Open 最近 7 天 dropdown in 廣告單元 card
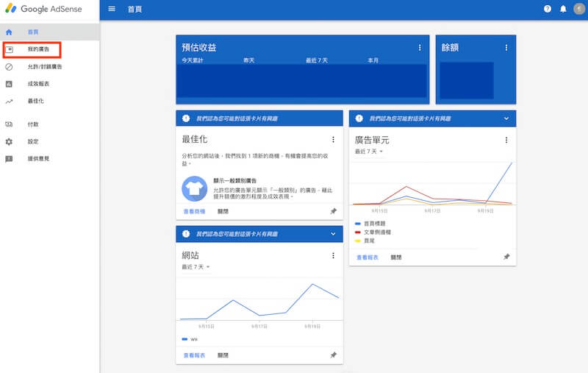 (x=368, y=152)
